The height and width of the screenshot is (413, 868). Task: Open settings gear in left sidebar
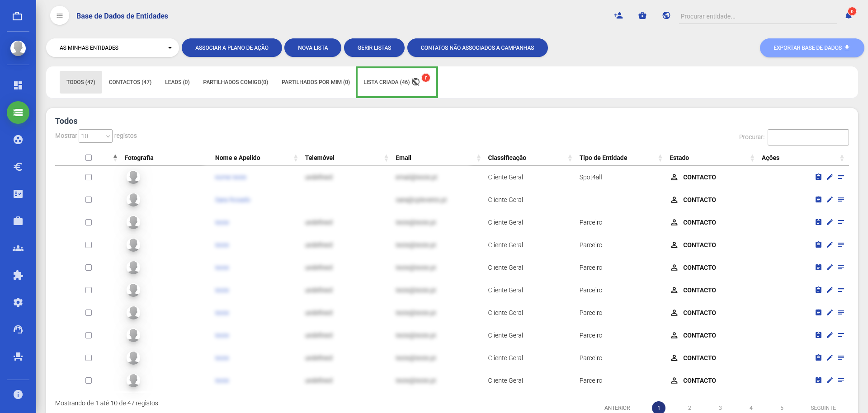[x=18, y=302]
